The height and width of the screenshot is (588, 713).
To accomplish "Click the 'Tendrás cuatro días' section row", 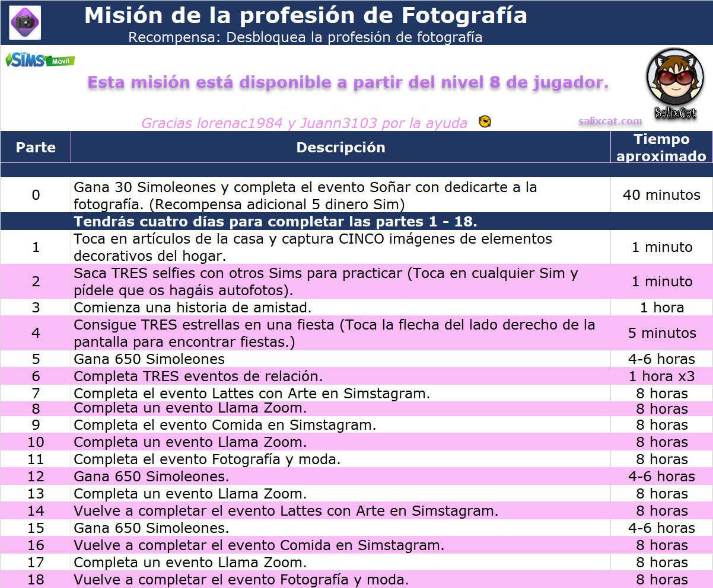I will (356, 222).
